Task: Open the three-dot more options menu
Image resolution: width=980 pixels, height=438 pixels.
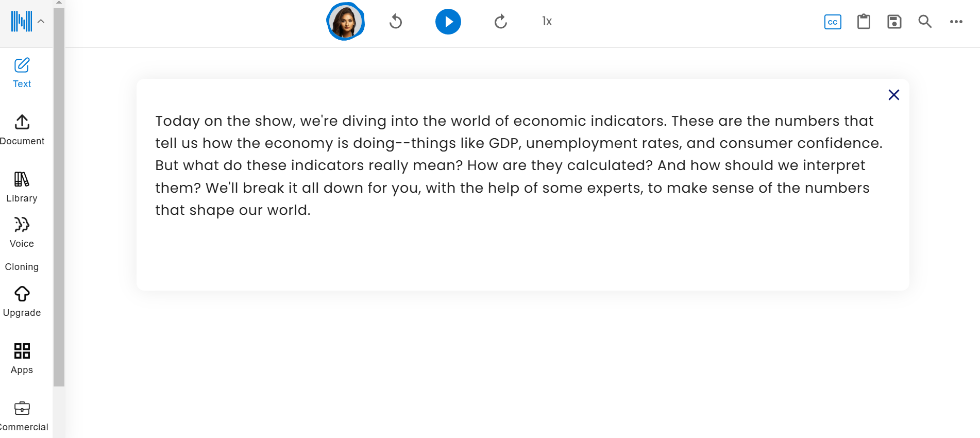Action: (956, 22)
